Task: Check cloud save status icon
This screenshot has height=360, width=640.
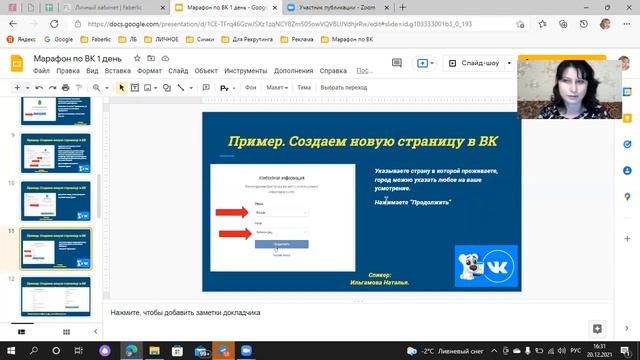Action: click(165, 58)
